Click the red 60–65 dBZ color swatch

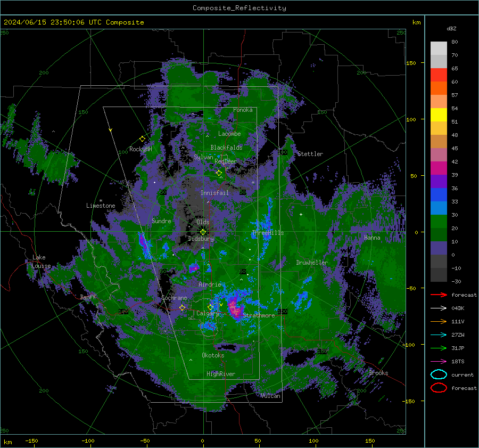pos(439,75)
